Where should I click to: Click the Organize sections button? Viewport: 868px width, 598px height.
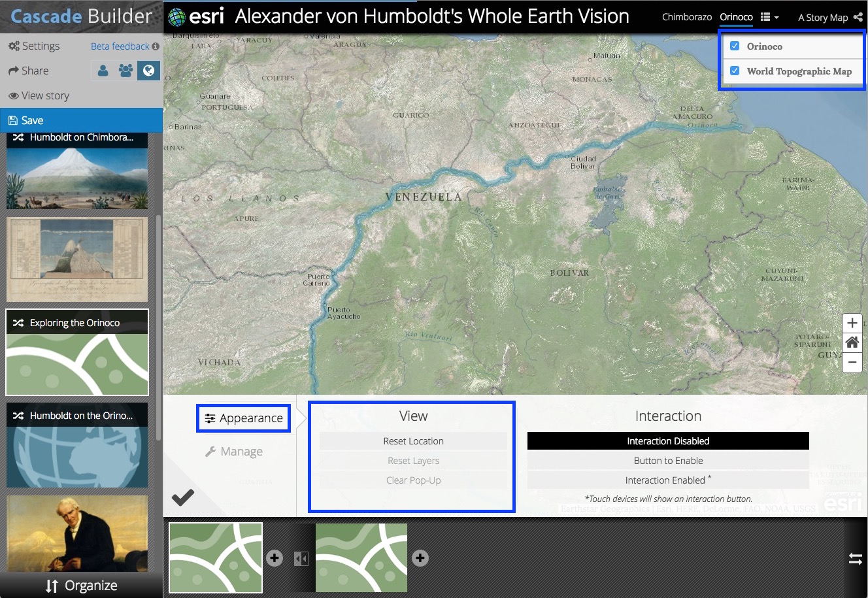81,586
